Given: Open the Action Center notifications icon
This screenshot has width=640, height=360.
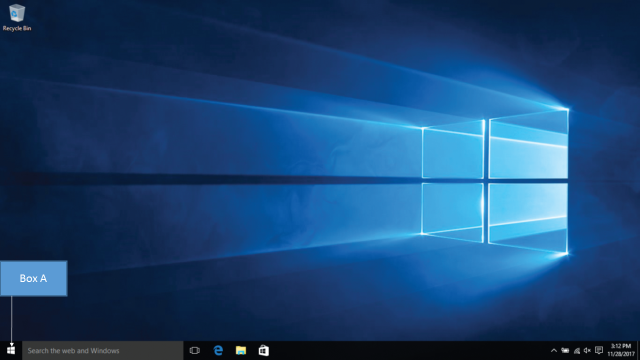Looking at the screenshot, I should (599, 351).
